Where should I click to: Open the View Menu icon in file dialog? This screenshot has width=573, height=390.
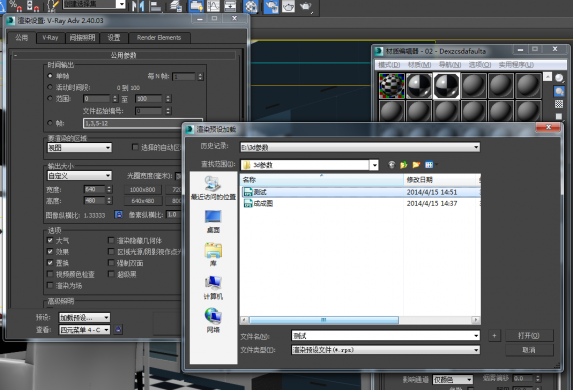pos(430,165)
